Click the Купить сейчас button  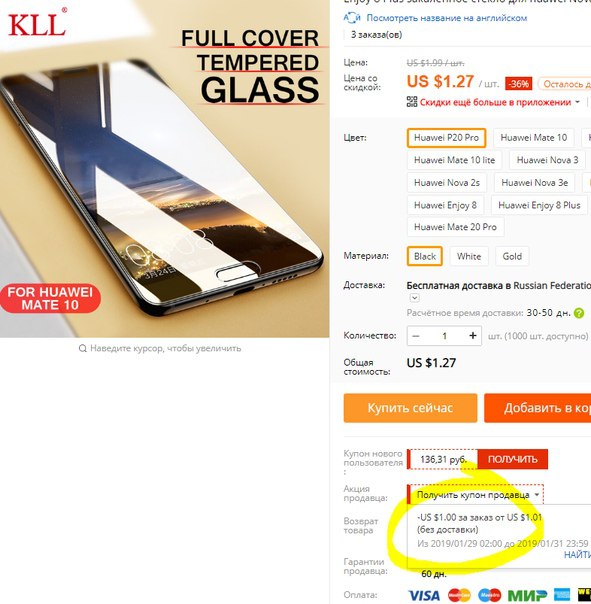410,408
